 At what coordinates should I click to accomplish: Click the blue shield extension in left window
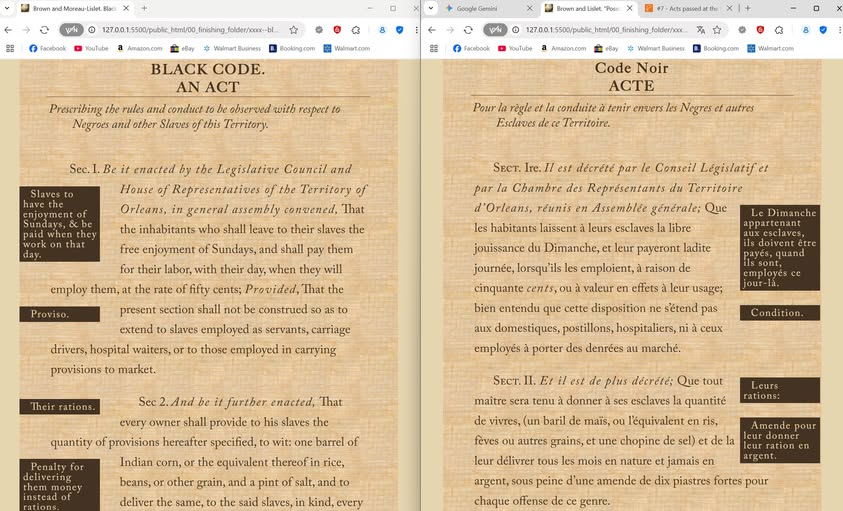pos(399,30)
